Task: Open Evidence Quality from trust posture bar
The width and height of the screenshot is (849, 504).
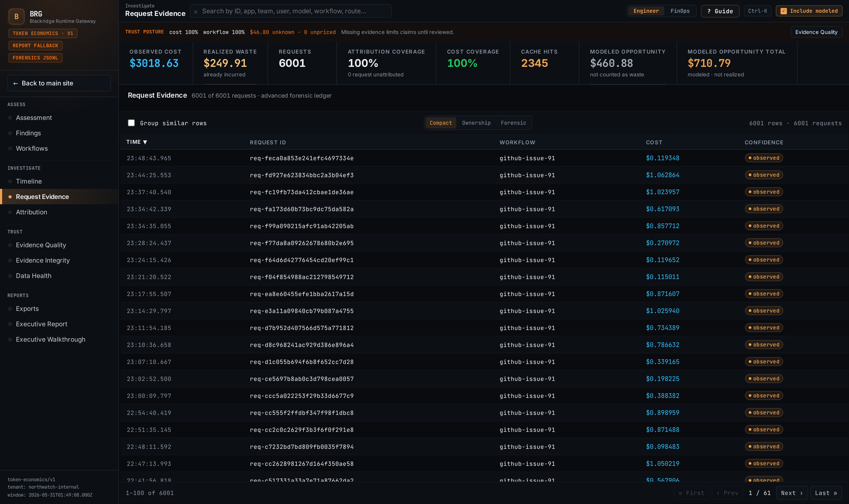Action: [x=816, y=32]
